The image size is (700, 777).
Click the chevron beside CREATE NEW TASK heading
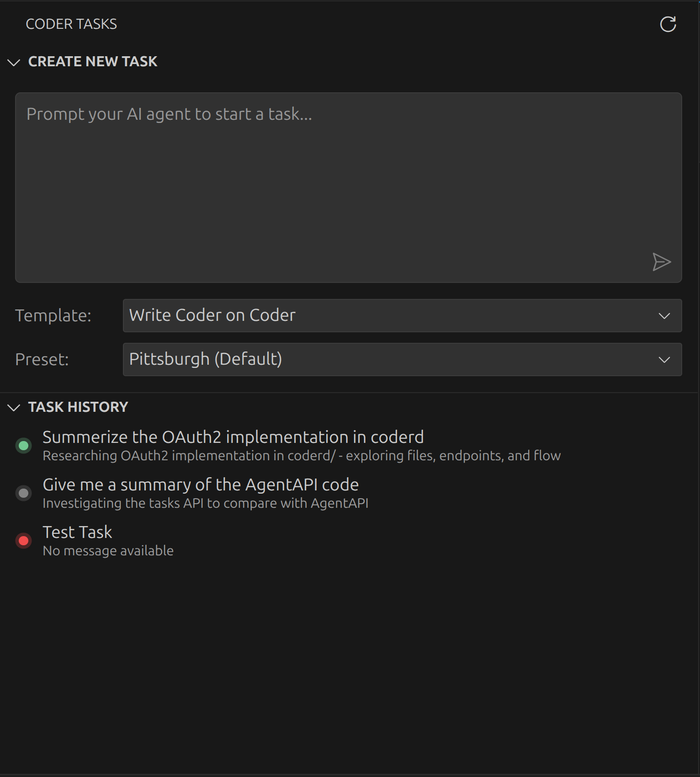[x=14, y=63]
